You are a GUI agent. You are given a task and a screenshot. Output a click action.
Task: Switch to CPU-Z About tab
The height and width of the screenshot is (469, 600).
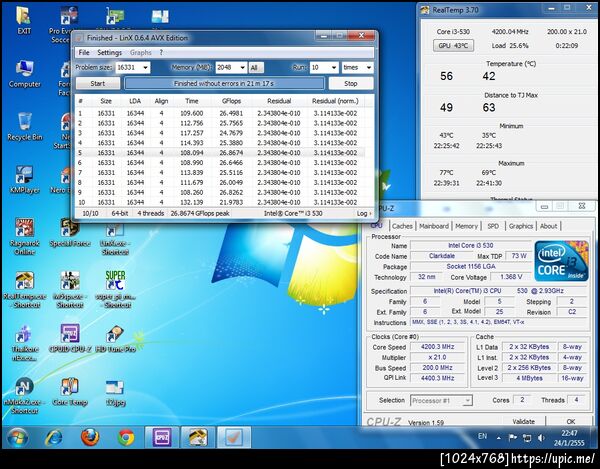tap(548, 226)
